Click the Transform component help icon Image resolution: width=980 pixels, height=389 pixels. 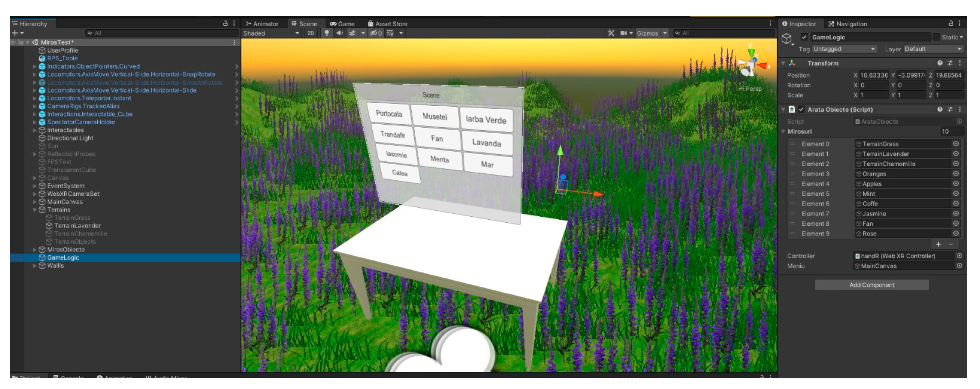click(x=940, y=63)
